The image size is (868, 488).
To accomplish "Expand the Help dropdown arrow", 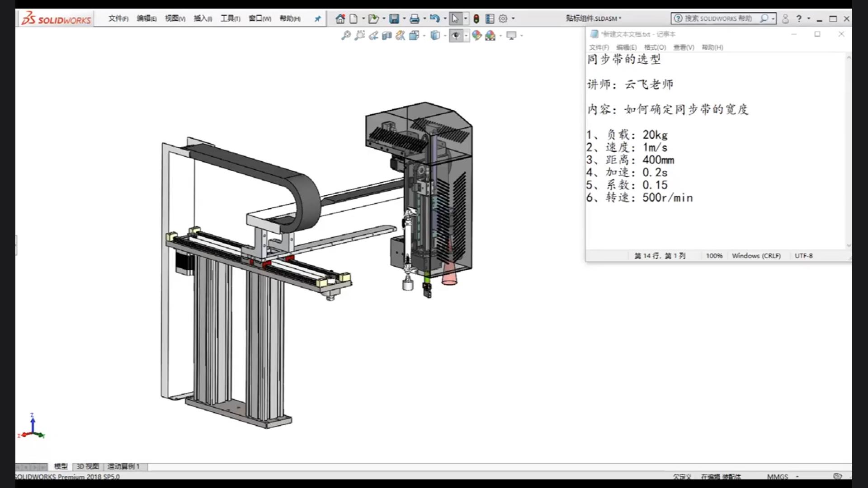I will [x=809, y=19].
